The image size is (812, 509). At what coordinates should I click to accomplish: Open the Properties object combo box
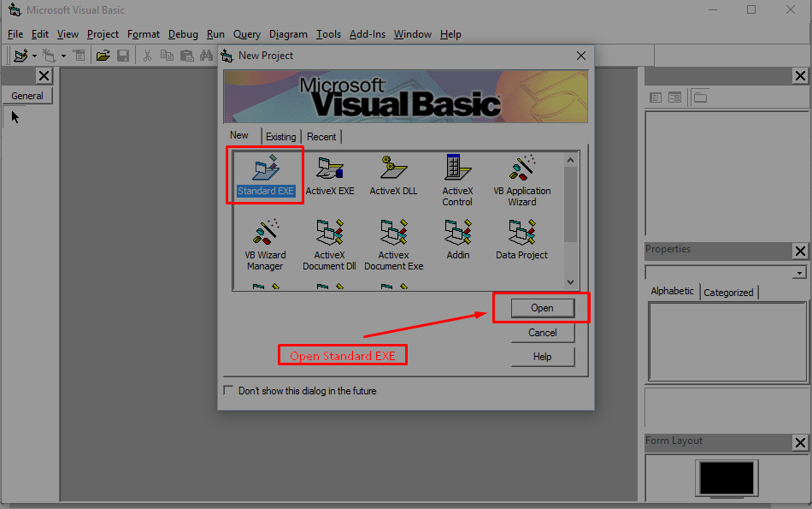[726, 272]
